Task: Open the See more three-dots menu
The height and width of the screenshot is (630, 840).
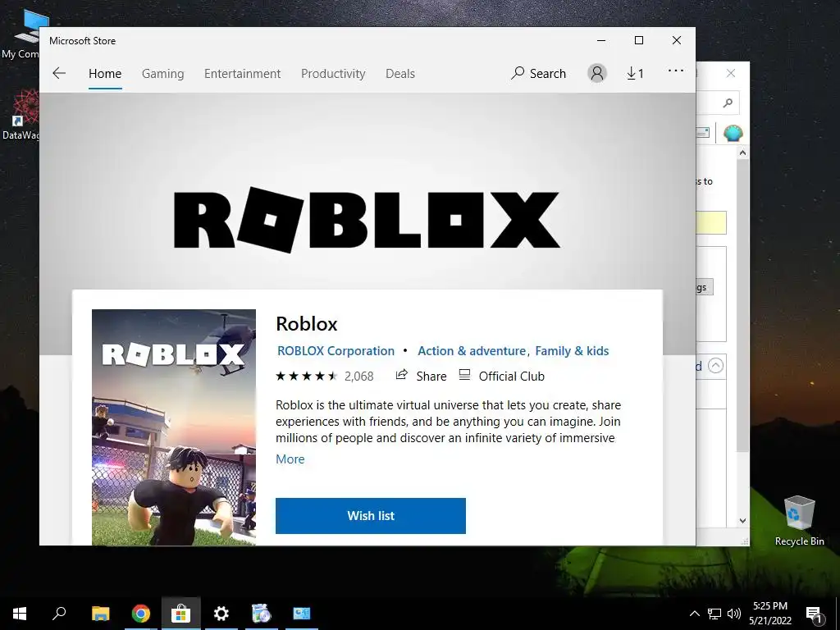Action: (676, 71)
